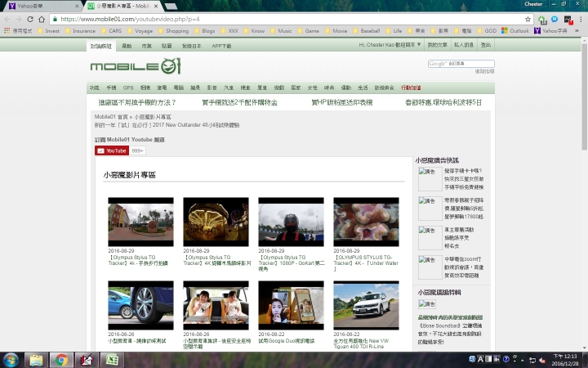Screen dimensions: 588x368
Task: Click the secure padlock icon in the address bar
Action: point(56,19)
